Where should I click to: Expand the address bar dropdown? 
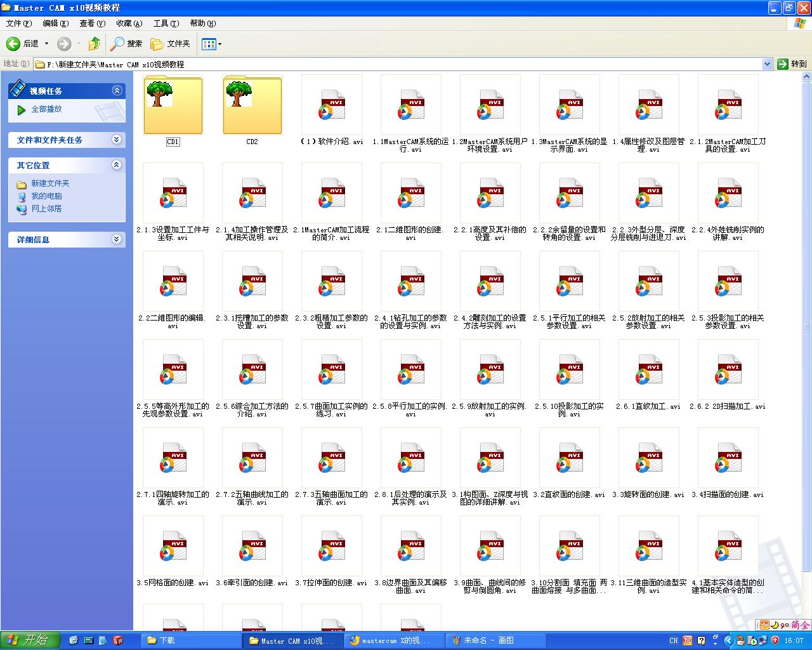767,64
